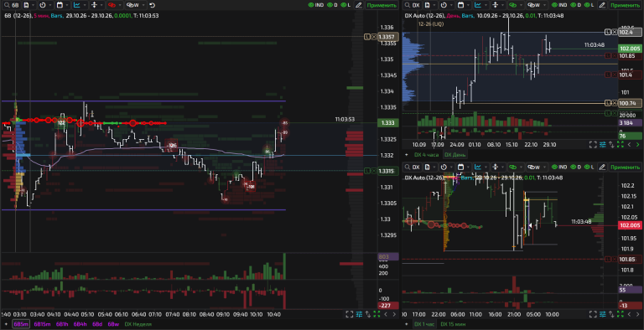This screenshot has width=644, height=330.
Task: Switch to the 6Bd tab
Action: pos(97,324)
